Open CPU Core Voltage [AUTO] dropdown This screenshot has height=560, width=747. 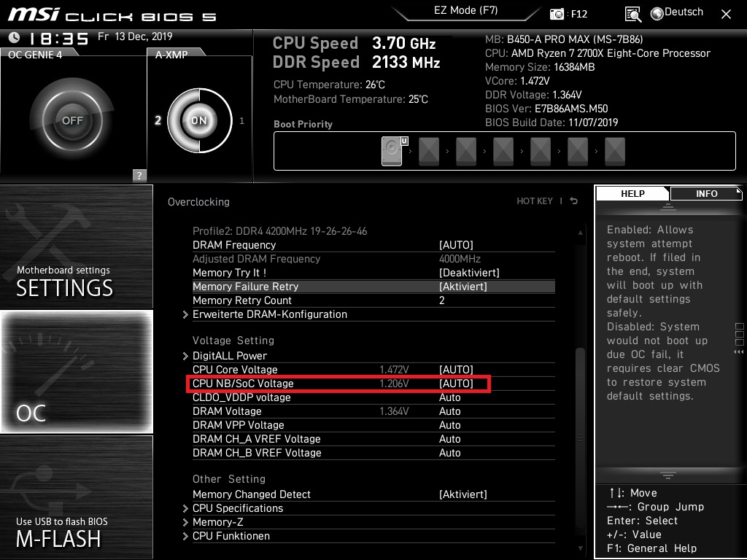coord(456,370)
